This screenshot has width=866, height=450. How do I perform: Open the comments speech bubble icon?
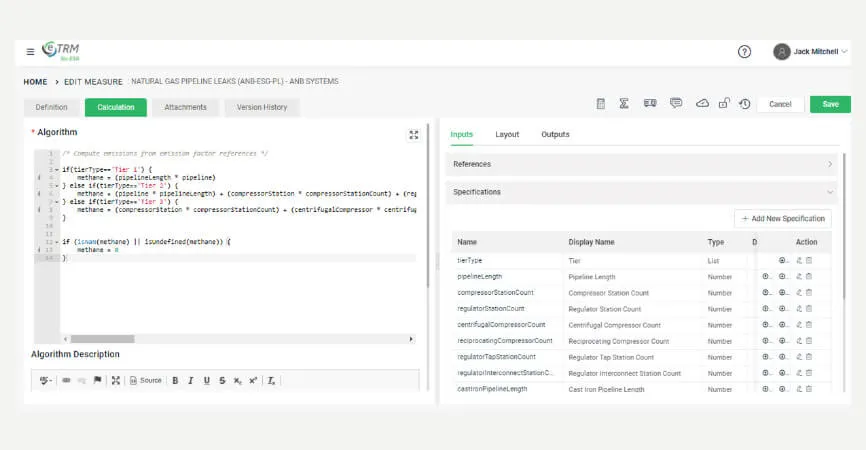click(x=675, y=103)
